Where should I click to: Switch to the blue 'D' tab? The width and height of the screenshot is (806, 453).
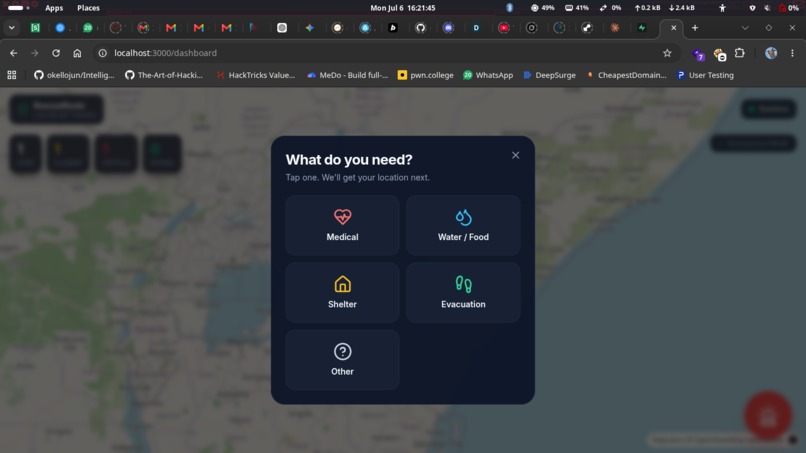tap(476, 28)
